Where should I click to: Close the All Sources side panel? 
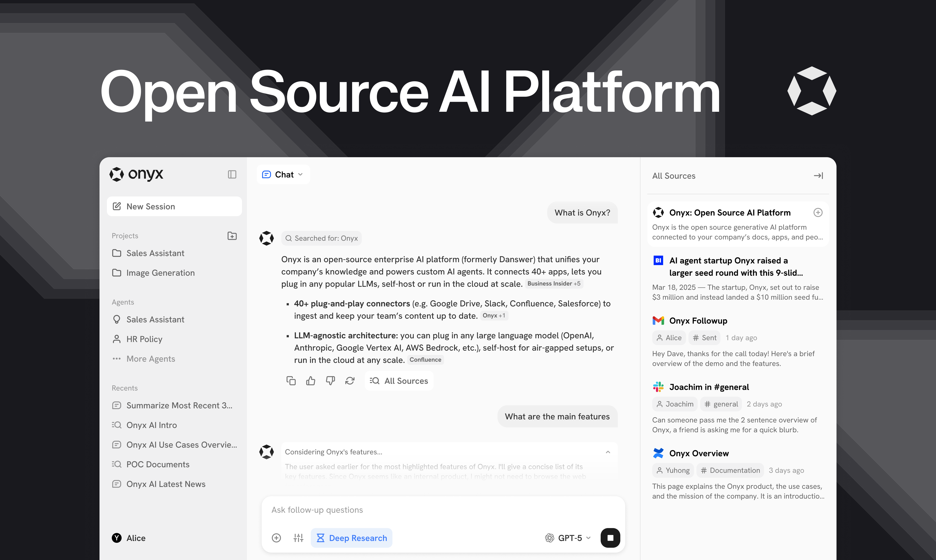[x=818, y=176]
